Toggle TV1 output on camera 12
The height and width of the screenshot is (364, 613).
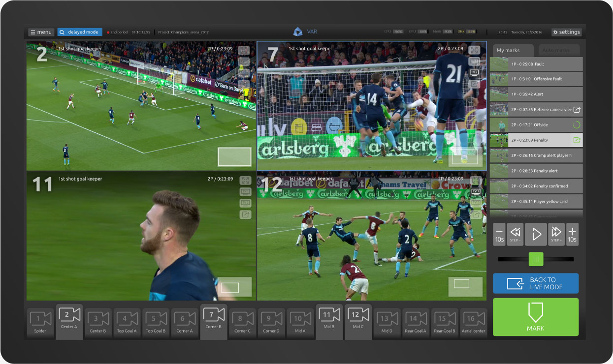pos(476,191)
